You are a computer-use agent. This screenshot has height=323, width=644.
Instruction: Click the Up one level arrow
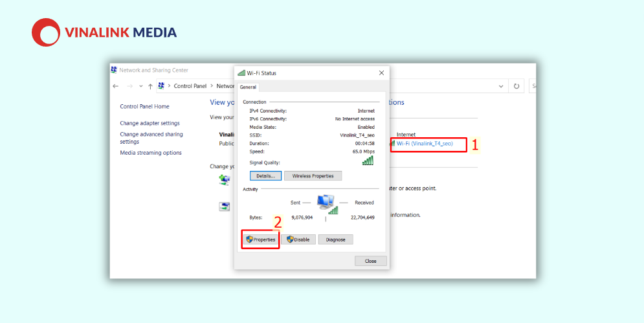(x=150, y=86)
